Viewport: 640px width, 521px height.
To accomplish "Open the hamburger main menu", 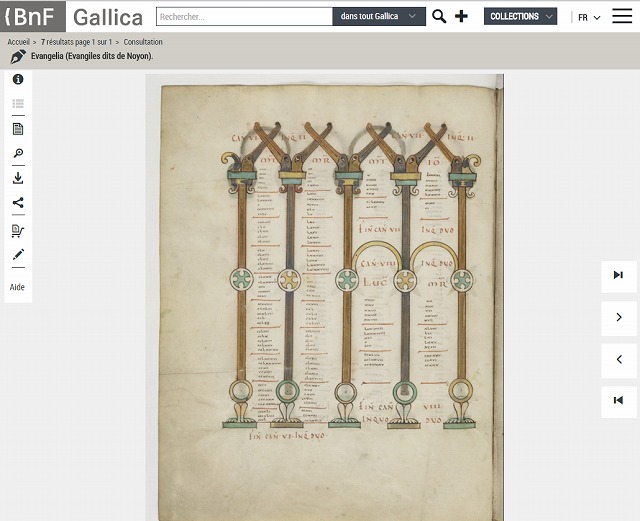I will (622, 16).
